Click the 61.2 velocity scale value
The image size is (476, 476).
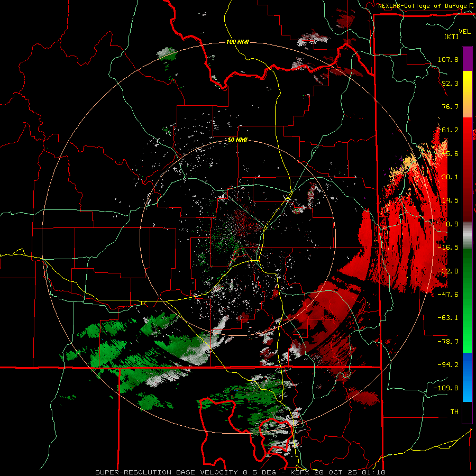point(450,130)
